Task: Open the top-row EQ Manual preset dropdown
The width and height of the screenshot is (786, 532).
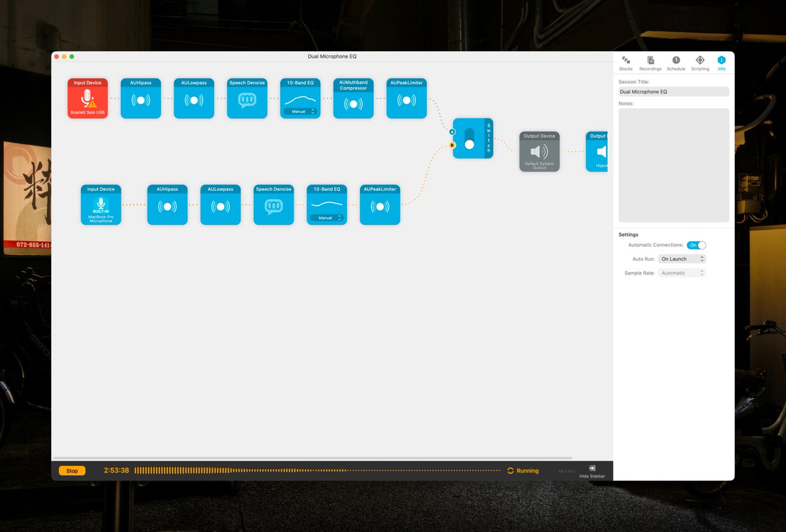Action: 300,111
